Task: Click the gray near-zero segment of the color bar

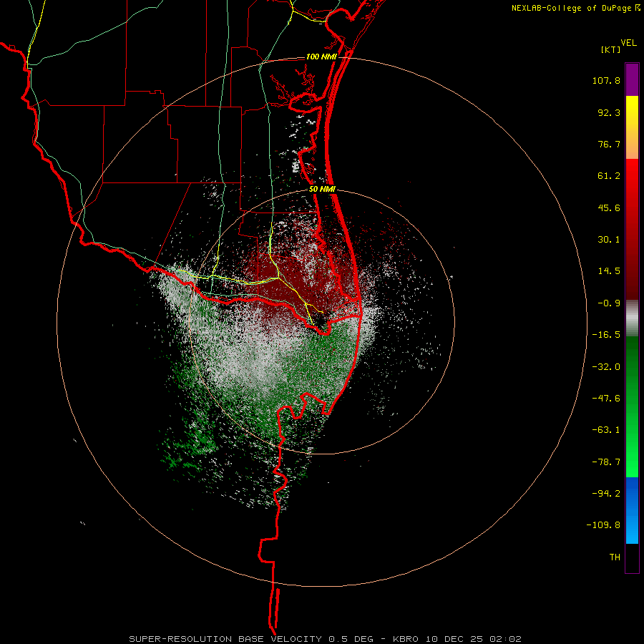Action: [632, 318]
